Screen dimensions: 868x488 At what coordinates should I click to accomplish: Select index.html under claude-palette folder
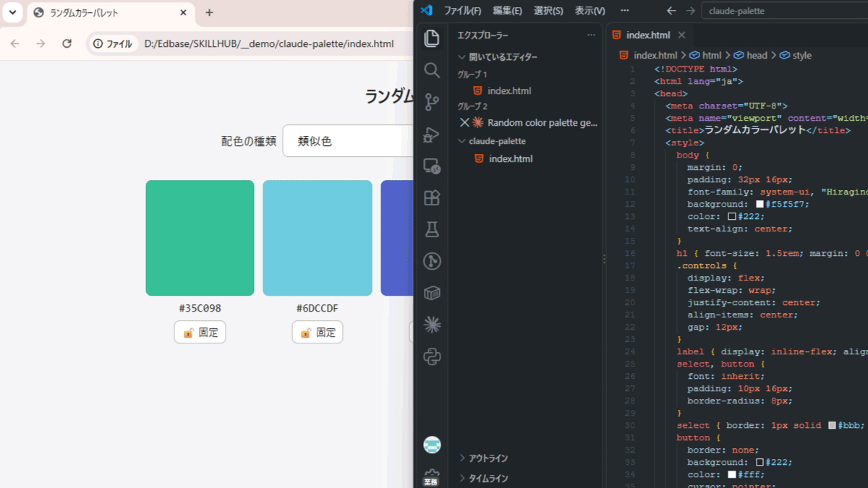510,158
